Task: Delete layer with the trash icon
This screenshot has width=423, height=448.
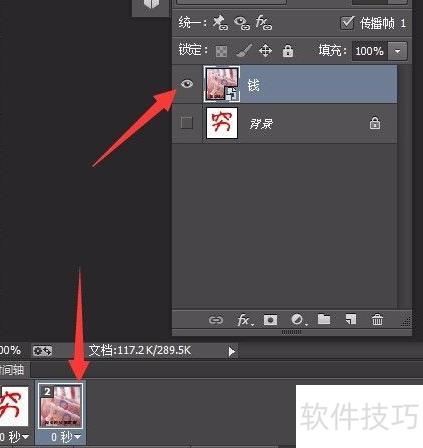Action: [x=377, y=319]
